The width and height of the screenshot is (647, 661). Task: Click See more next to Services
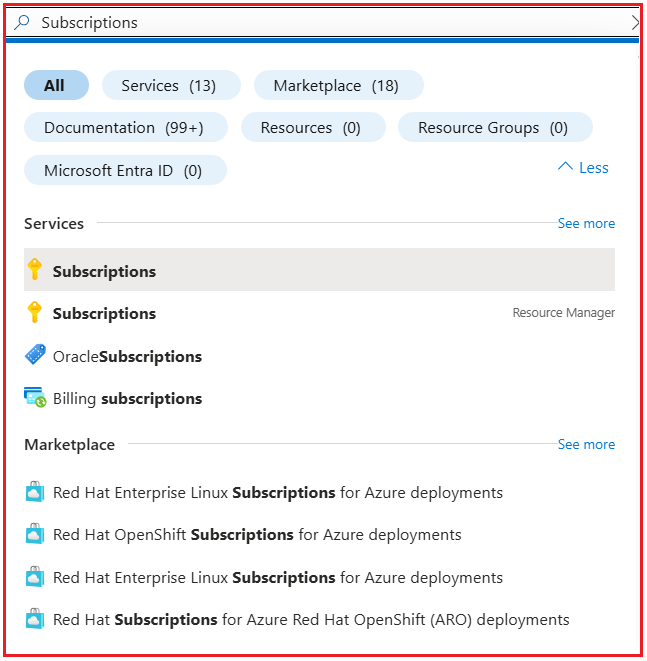586,223
